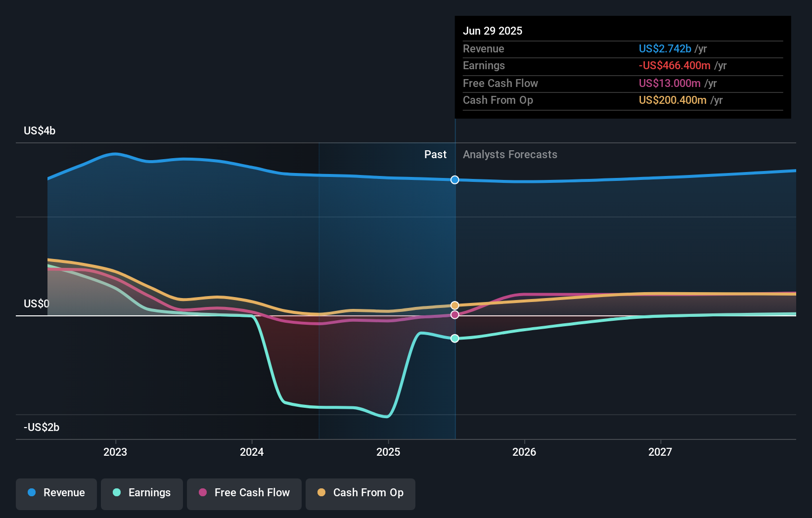This screenshot has height=518, width=812.
Task: Click the US$4b y-axis label
Action: [40, 131]
